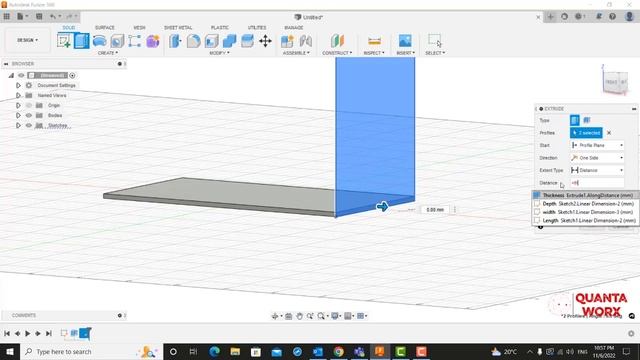Open the Design workspace dropdown
The image size is (640, 360).
pos(27,40)
